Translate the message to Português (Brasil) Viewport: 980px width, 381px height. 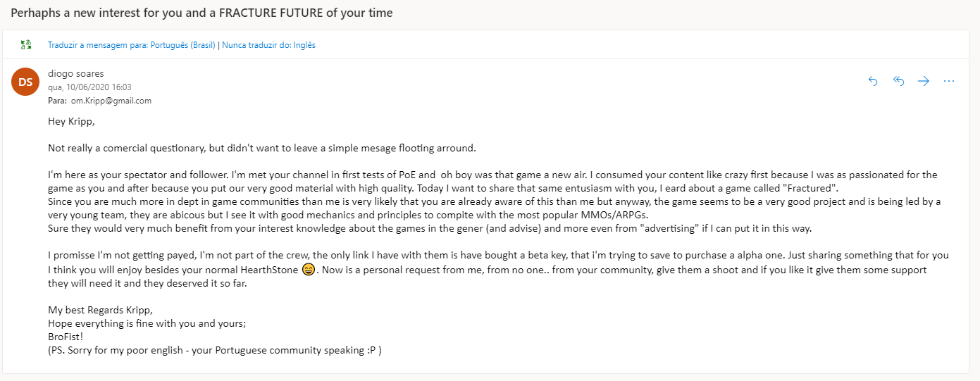(x=132, y=45)
